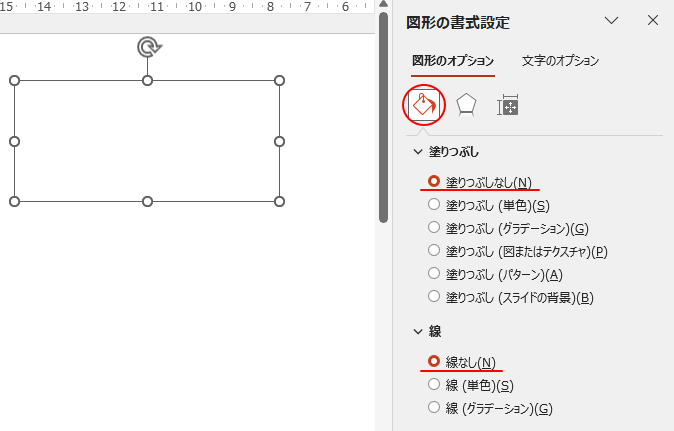The image size is (674, 431).
Task: Click the bottom-middle handle of the rectangle
Action: pos(147,202)
